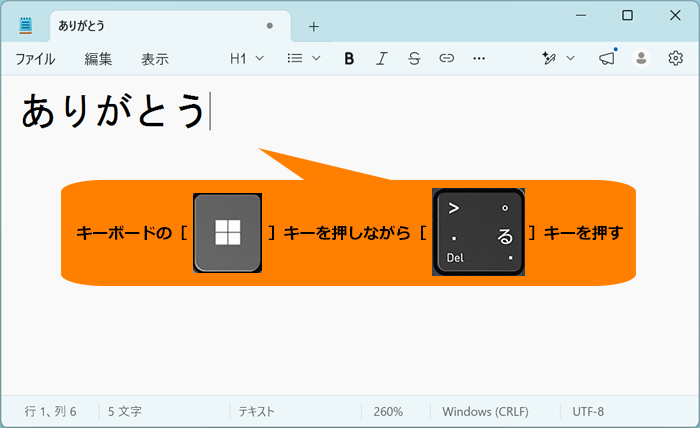Image resolution: width=700 pixels, height=428 pixels.
Task: Toggle bold formatting
Action: pyautogui.click(x=349, y=58)
